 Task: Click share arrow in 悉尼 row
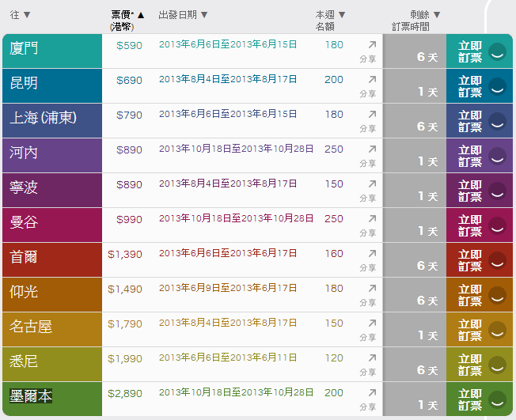pos(372,358)
